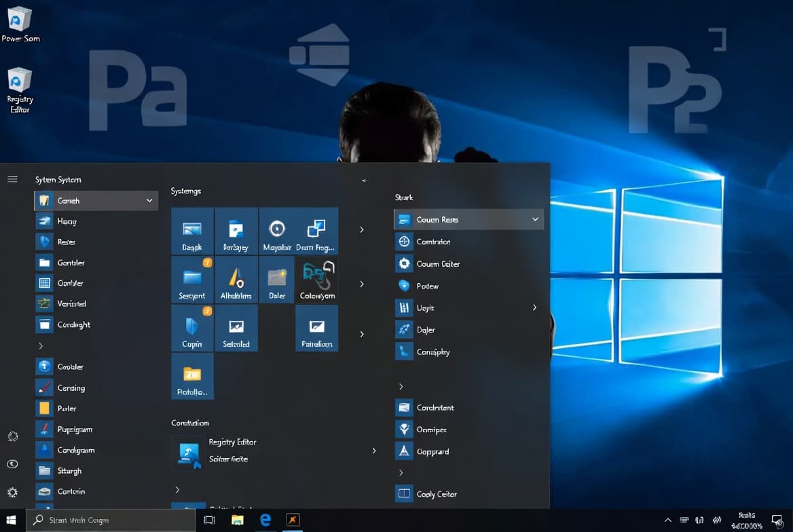The width and height of the screenshot is (793, 532).
Task: Open the Daler tile
Action: (276, 279)
